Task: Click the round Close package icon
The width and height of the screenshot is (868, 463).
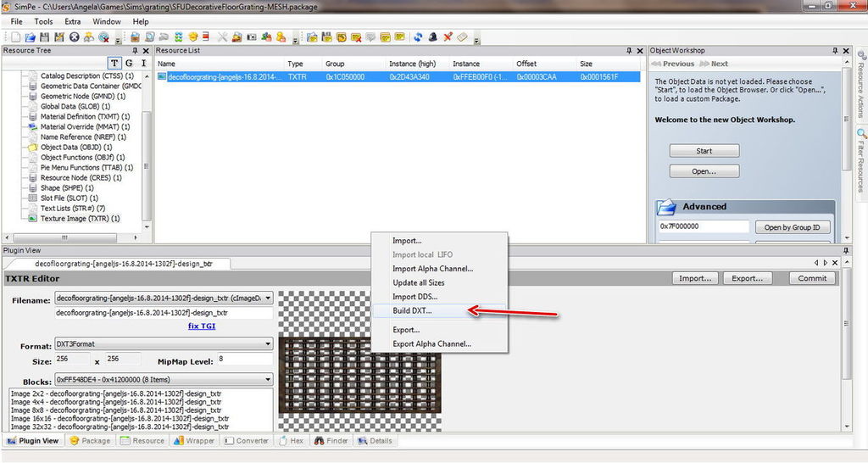Action: pyautogui.click(x=75, y=37)
